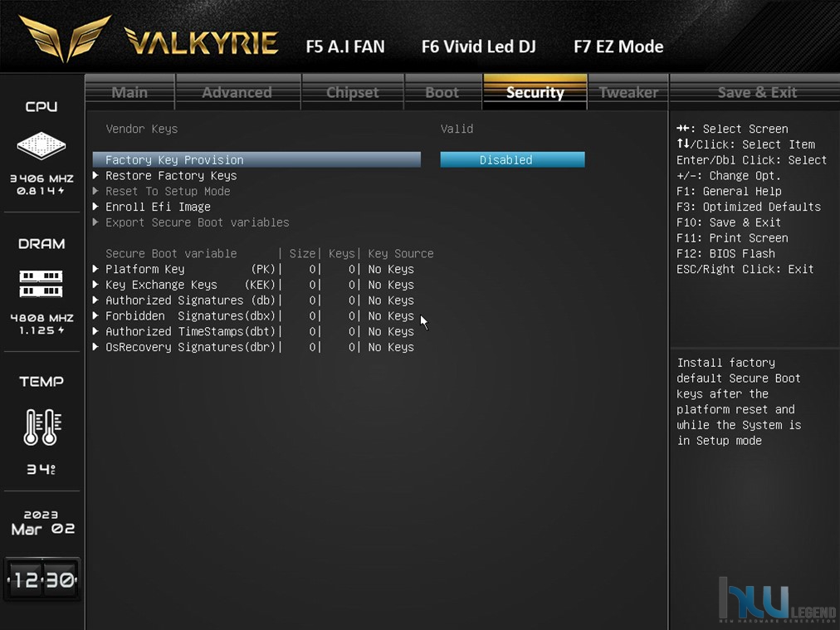Launch F5 A.I FAN utility
This screenshot has width=840, height=630.
(x=345, y=46)
